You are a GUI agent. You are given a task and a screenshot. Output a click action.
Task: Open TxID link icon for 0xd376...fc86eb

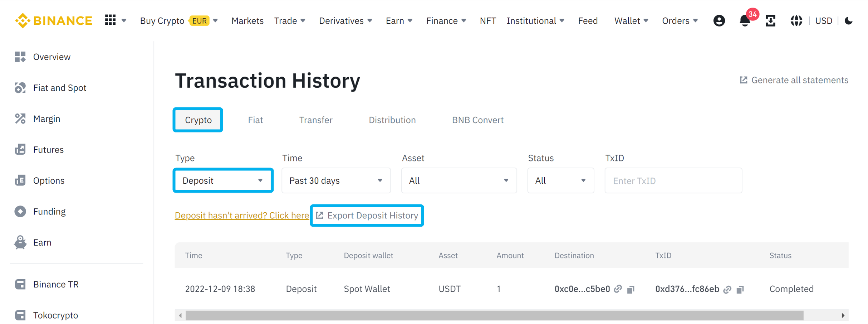(x=727, y=289)
